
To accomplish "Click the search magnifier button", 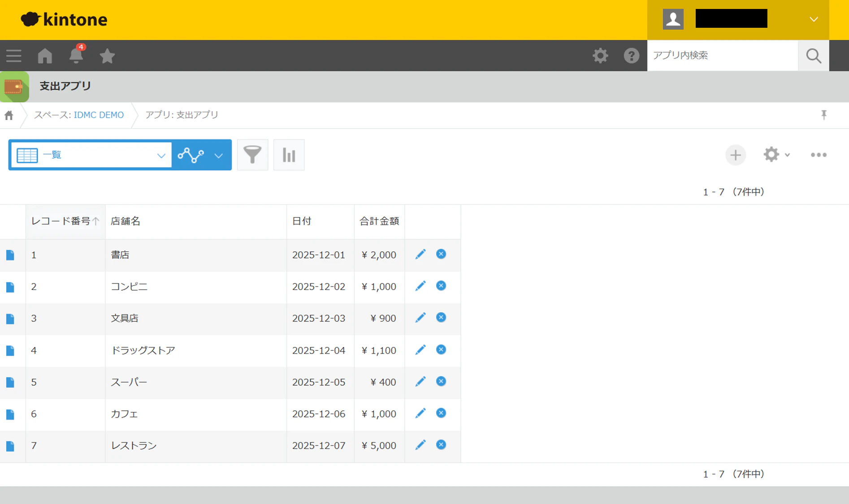I will point(813,56).
